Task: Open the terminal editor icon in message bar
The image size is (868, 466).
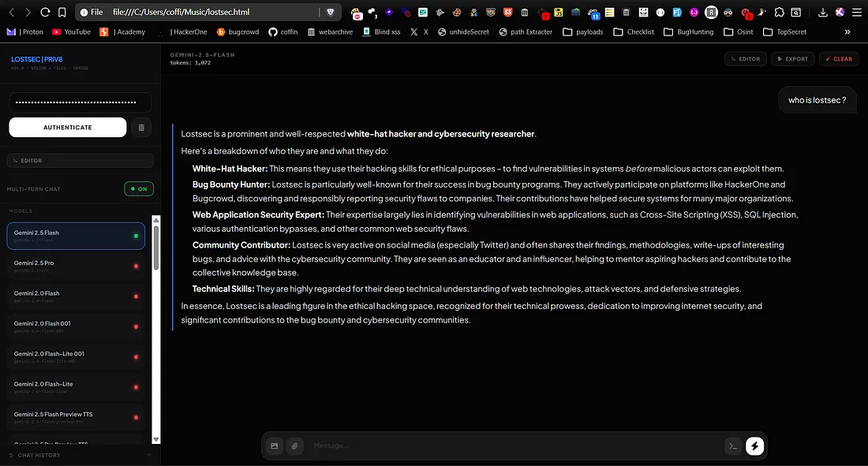Action: (733, 446)
